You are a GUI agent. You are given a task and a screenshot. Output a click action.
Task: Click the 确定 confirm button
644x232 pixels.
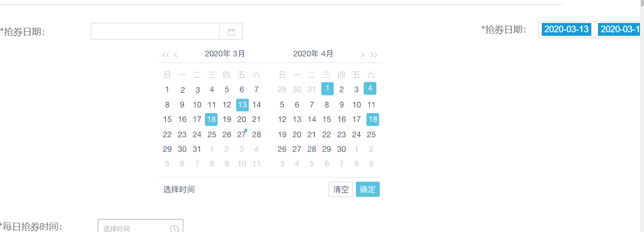(368, 190)
